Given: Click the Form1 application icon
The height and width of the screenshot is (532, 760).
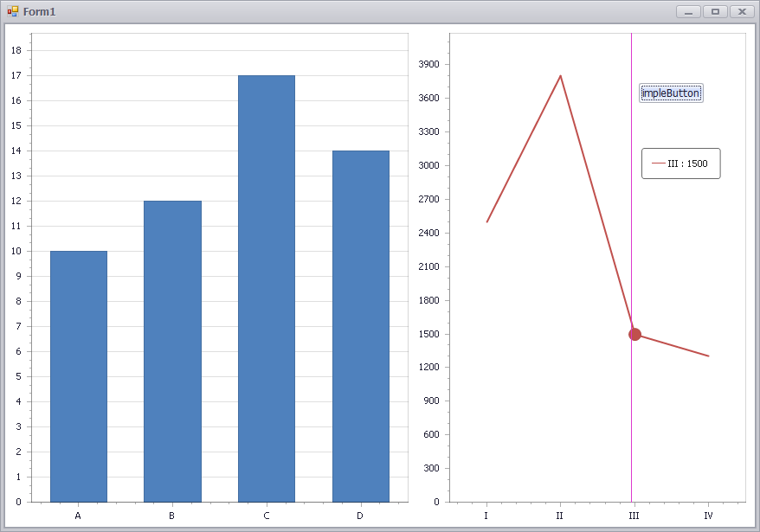Looking at the screenshot, I should pos(13,11).
